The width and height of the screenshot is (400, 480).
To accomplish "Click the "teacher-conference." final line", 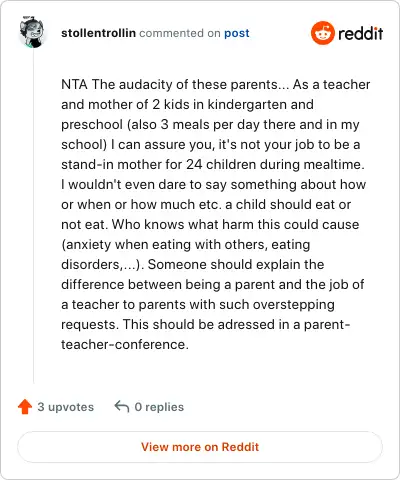I will tap(125, 344).
